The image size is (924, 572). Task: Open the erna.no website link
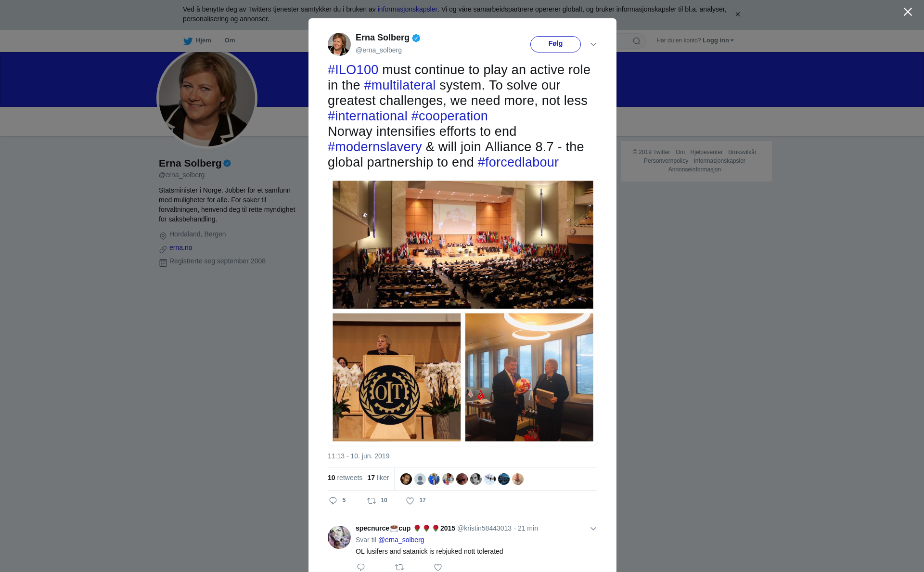[180, 247]
